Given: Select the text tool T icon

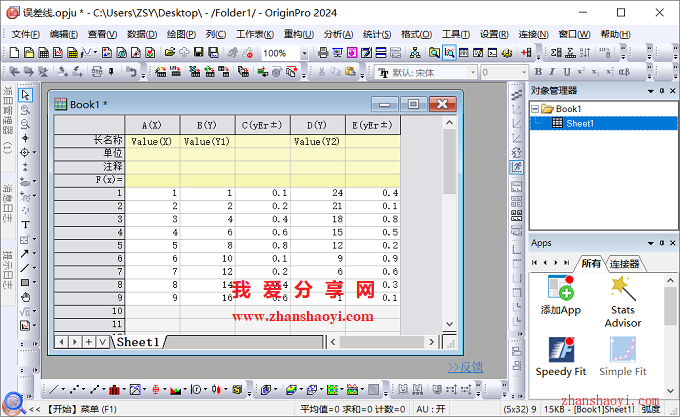Looking at the screenshot, I should point(26,225).
